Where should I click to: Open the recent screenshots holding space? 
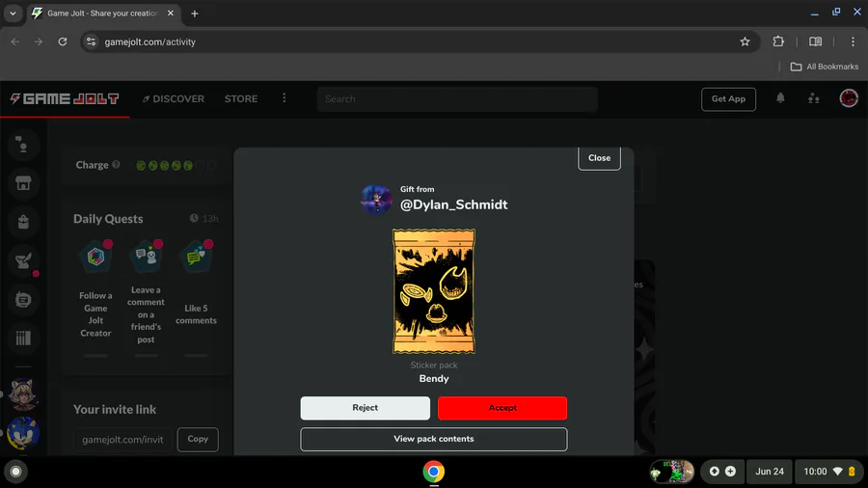[x=671, y=472]
